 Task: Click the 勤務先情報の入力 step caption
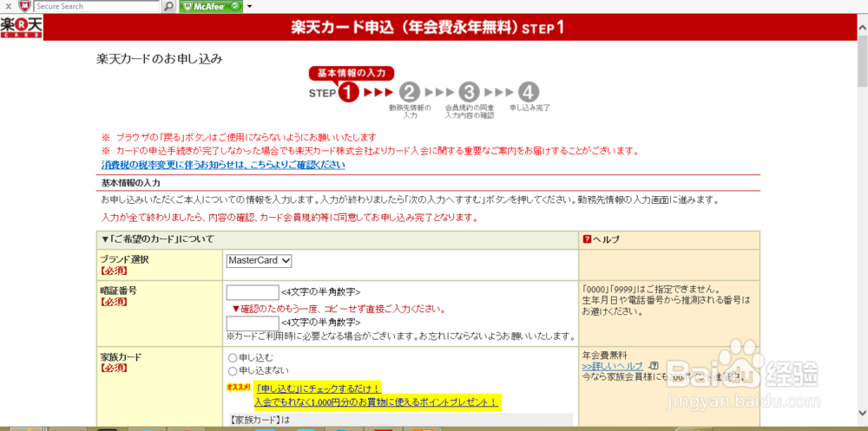coord(410,111)
